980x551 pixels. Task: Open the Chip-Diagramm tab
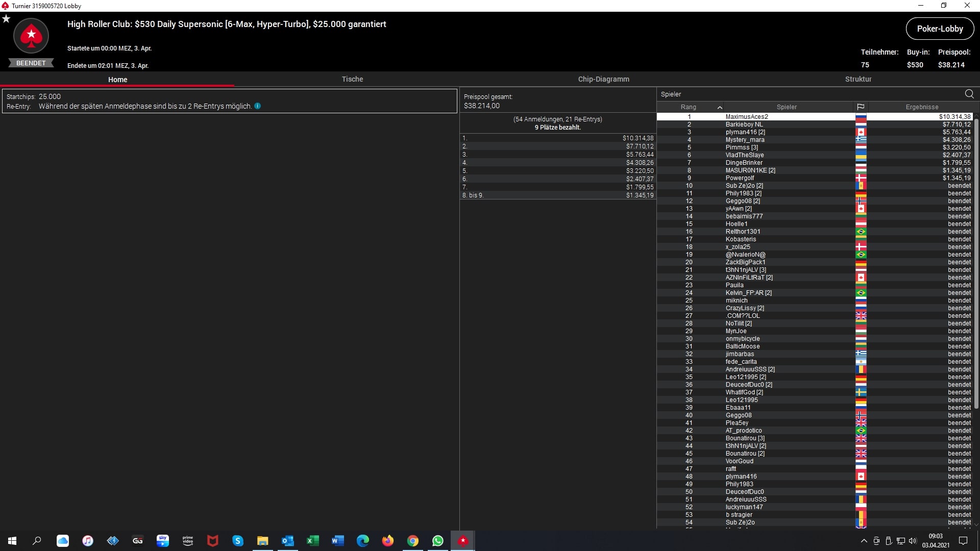pyautogui.click(x=603, y=79)
